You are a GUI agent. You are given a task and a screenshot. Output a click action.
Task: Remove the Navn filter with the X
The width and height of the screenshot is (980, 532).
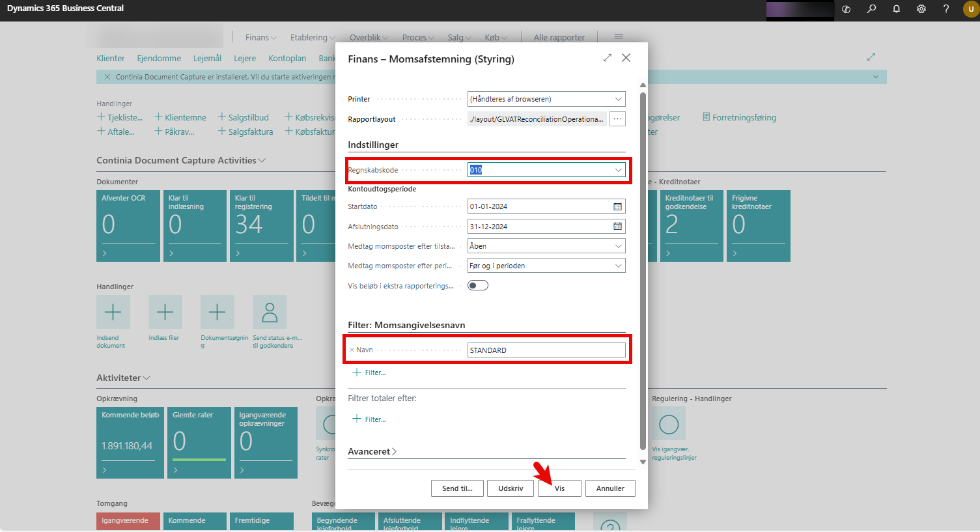click(352, 350)
